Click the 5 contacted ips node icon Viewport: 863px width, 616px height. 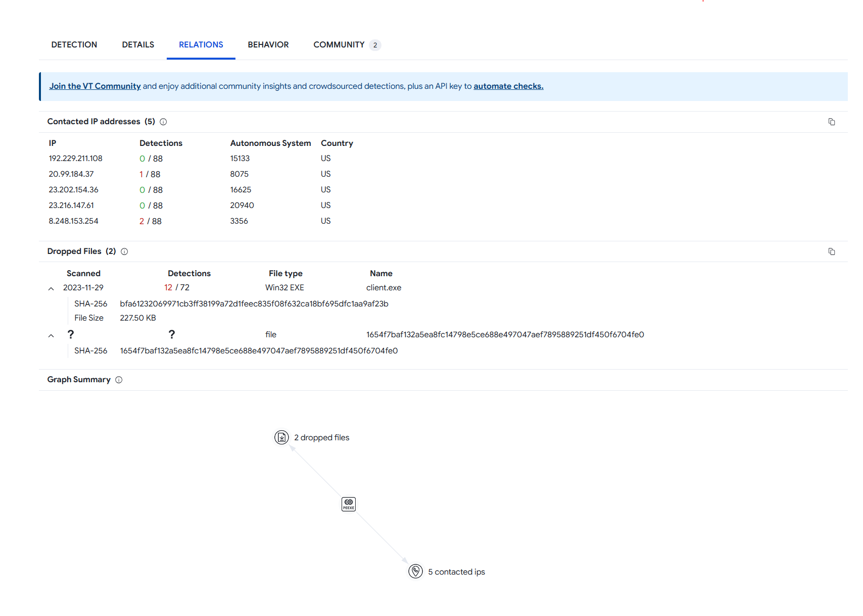coord(415,571)
